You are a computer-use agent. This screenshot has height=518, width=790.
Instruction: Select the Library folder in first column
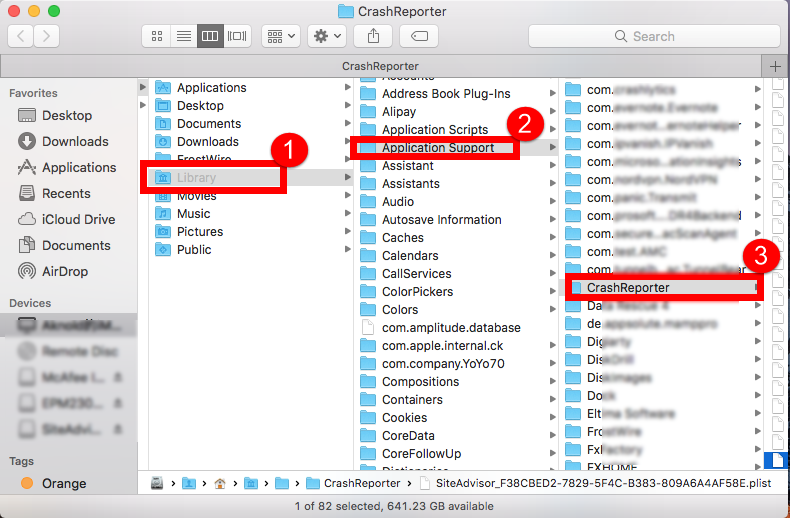[197, 177]
